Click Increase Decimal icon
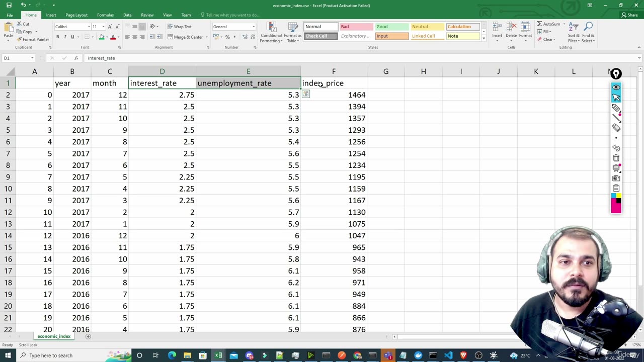The image size is (644, 362). pyautogui.click(x=244, y=37)
